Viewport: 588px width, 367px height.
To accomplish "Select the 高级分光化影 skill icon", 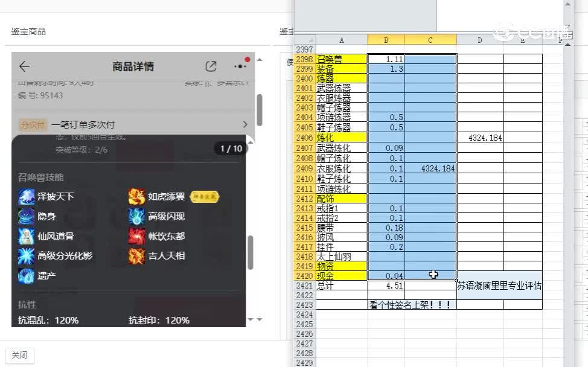I will click(x=27, y=255).
